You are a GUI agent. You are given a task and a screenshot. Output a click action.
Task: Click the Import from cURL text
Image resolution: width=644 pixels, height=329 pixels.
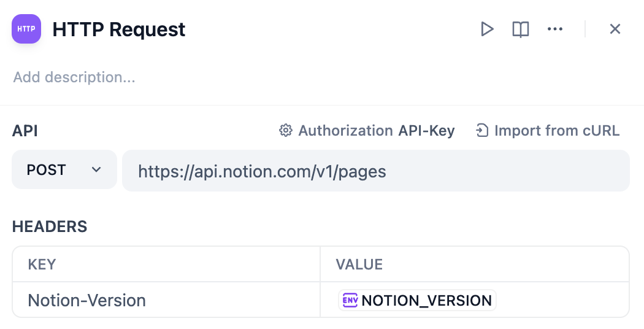coord(556,131)
